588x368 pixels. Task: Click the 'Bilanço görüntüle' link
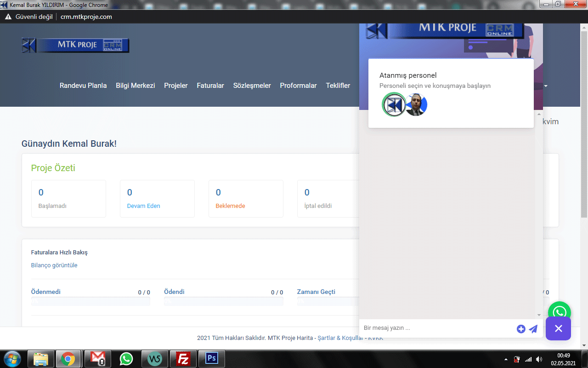54,265
